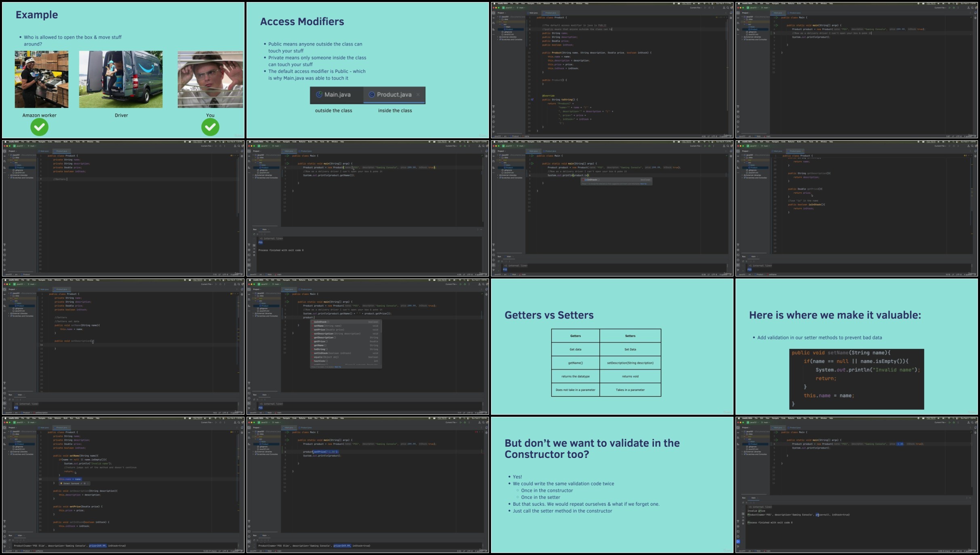Image resolution: width=980 pixels, height=555 pixels.
Task: Click the 'Private means only someone inside the class' bullet
Action: [317, 61]
